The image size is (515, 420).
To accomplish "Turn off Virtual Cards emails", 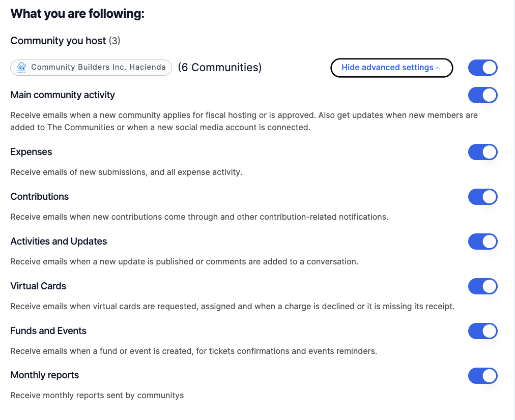I will (482, 286).
